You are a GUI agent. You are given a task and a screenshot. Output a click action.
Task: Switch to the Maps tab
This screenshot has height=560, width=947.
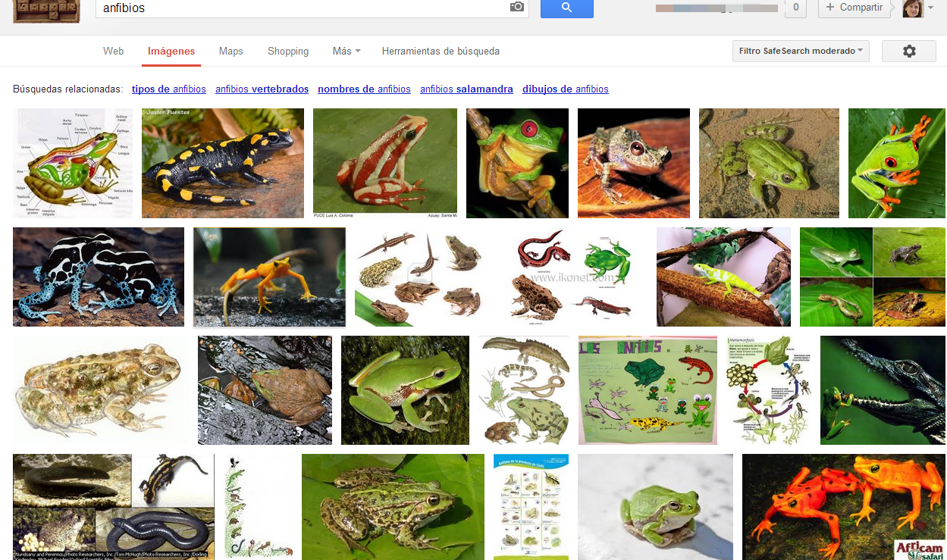pos(230,52)
